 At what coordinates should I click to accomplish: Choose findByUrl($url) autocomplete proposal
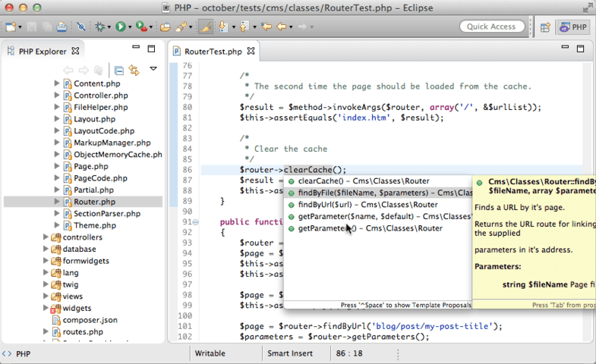click(378, 205)
